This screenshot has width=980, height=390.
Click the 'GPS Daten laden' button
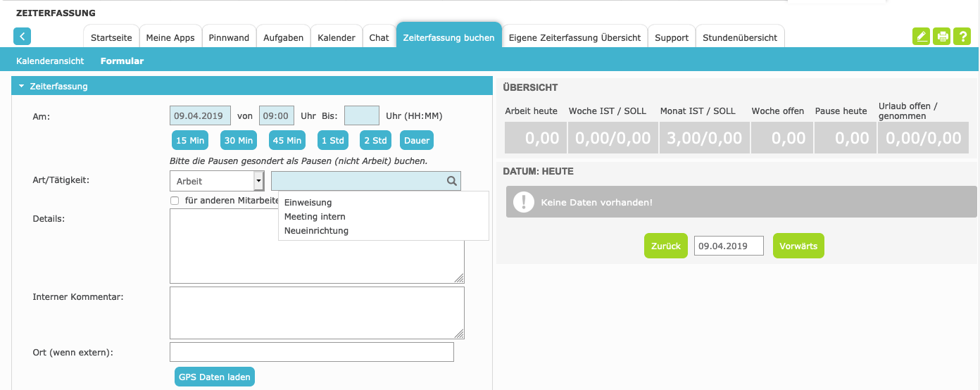point(215,377)
